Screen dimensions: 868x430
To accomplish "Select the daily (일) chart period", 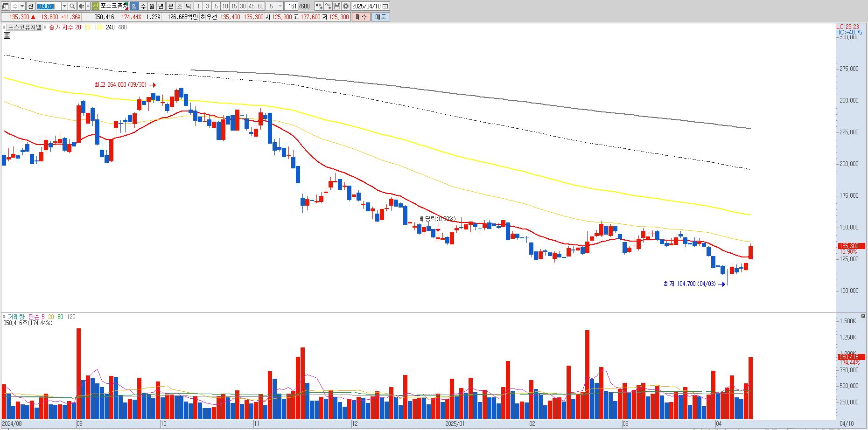I will pos(134,6).
